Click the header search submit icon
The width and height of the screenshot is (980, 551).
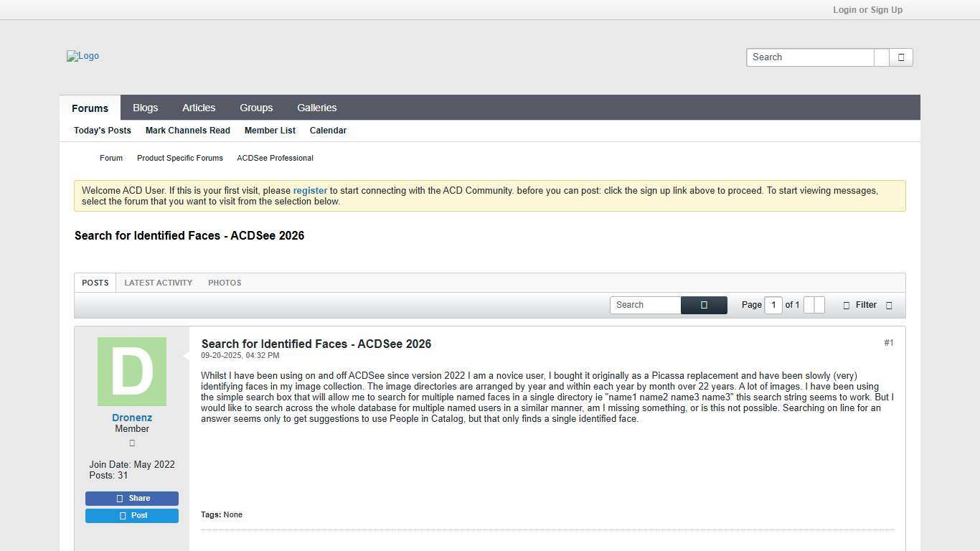click(901, 57)
